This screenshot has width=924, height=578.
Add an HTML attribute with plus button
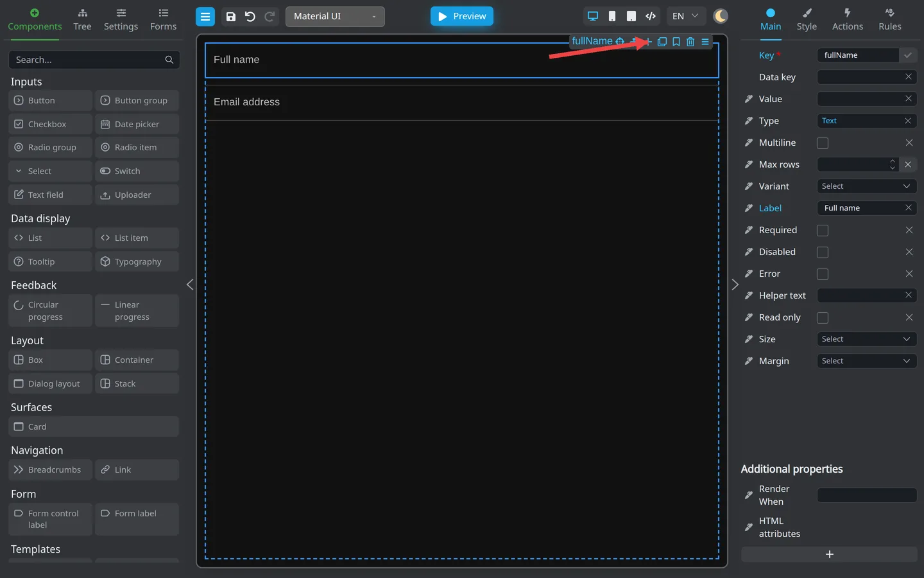coord(829,554)
